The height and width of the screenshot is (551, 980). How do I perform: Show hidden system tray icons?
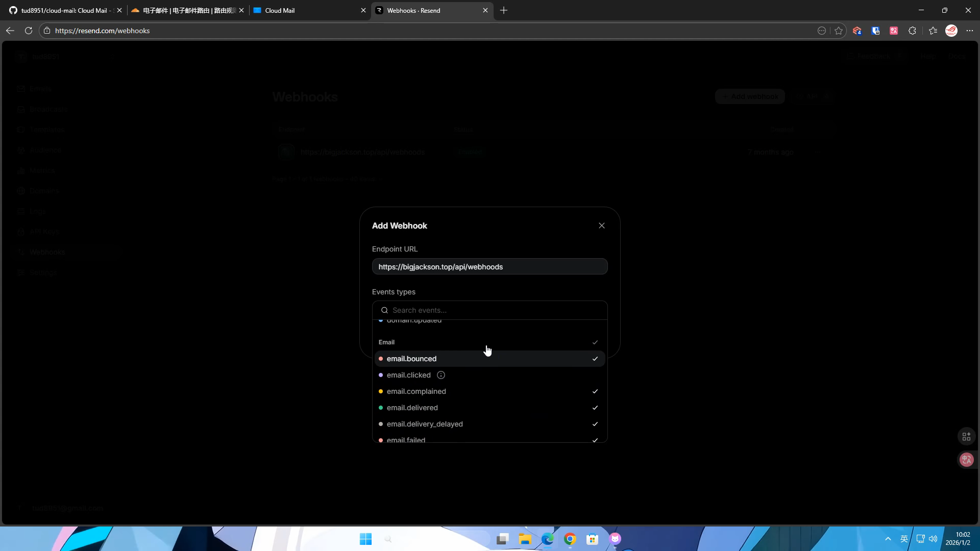[x=888, y=539]
